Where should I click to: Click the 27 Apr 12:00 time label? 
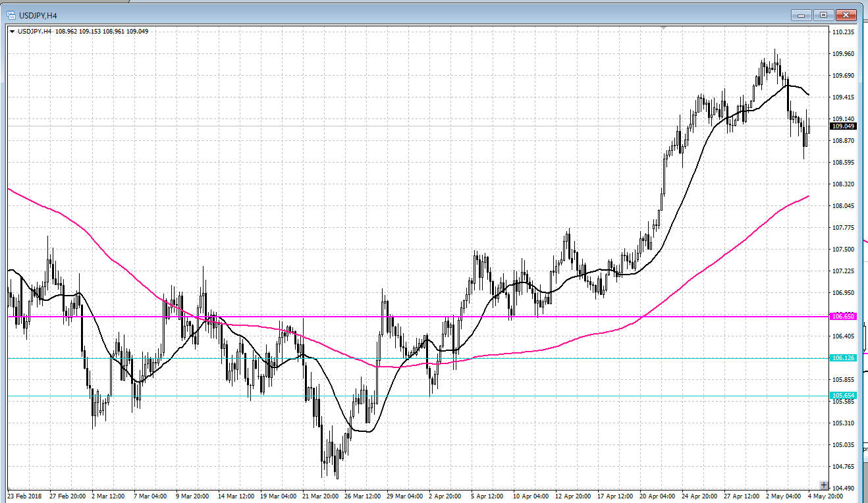pos(742,495)
